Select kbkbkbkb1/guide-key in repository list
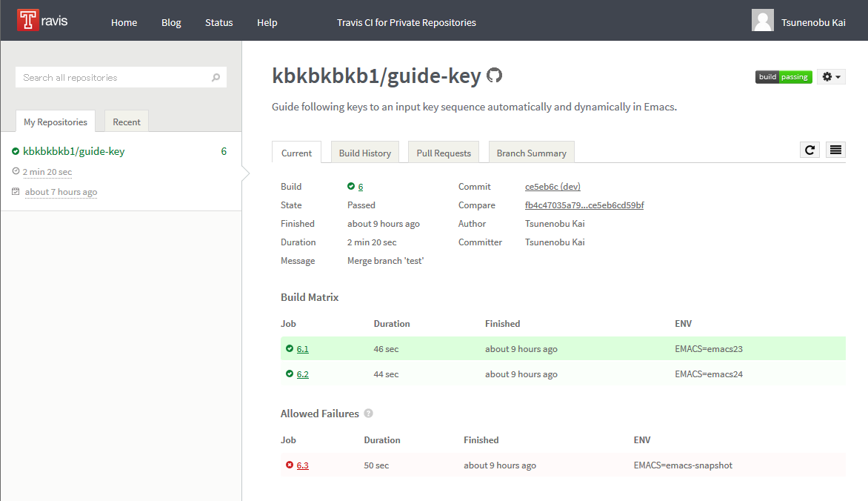This screenshot has width=868, height=501. (73, 152)
